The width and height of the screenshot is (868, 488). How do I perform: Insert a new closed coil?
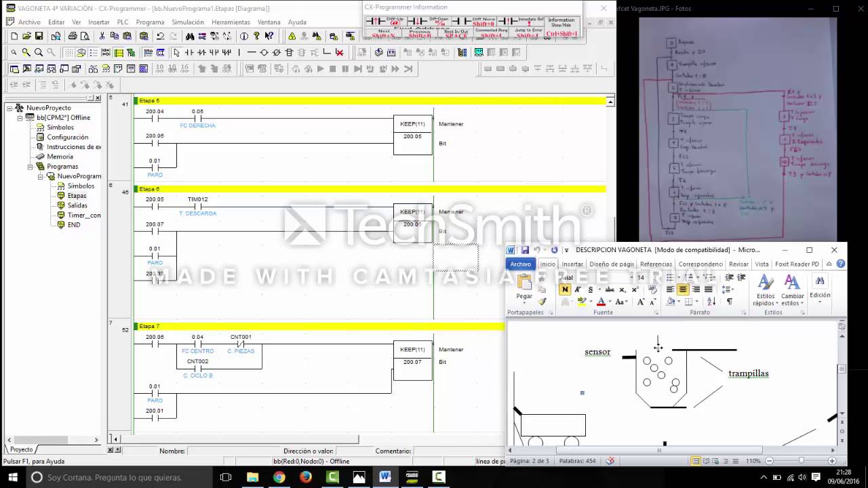[x=277, y=52]
